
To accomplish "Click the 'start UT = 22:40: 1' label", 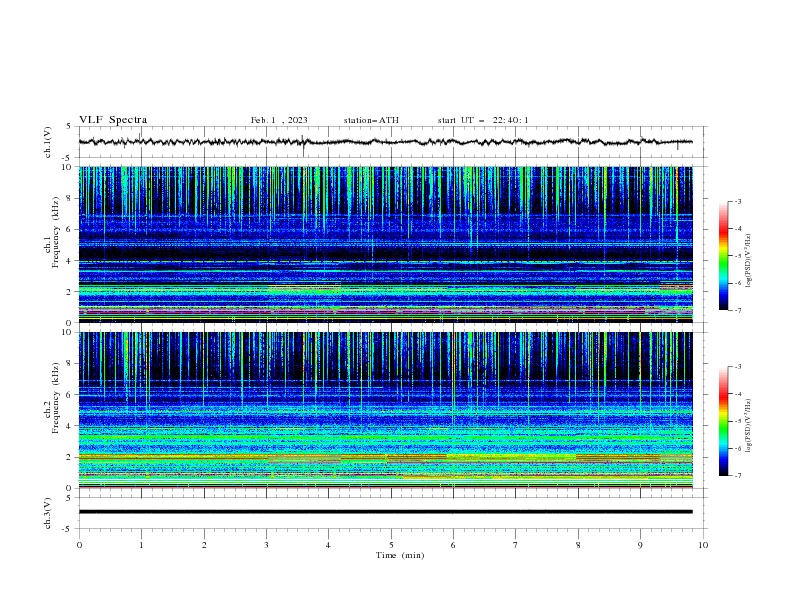I will pyautogui.click(x=483, y=120).
